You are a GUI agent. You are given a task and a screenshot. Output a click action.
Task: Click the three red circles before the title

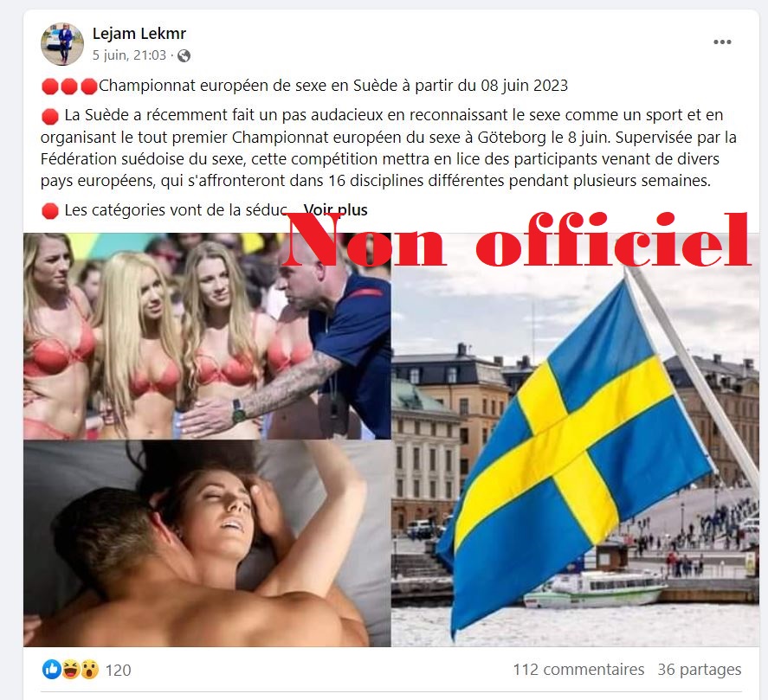click(x=69, y=87)
